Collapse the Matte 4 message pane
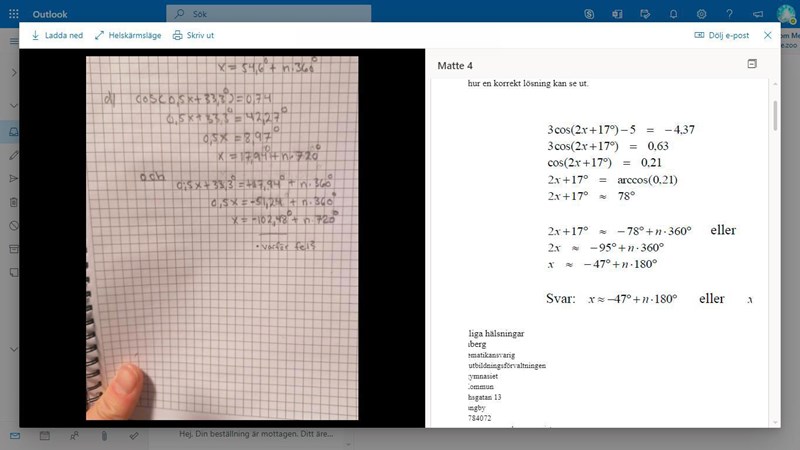800x450 pixels. click(x=752, y=64)
